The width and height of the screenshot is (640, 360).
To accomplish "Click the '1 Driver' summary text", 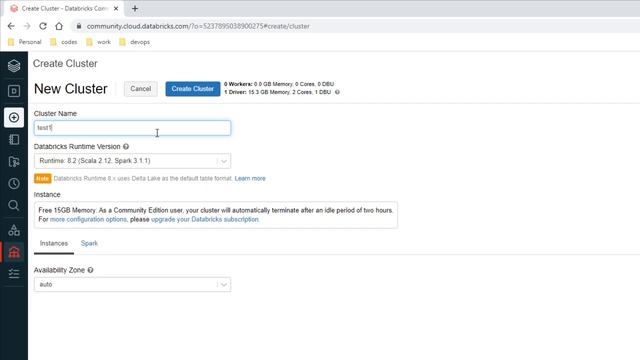I will [x=278, y=92].
